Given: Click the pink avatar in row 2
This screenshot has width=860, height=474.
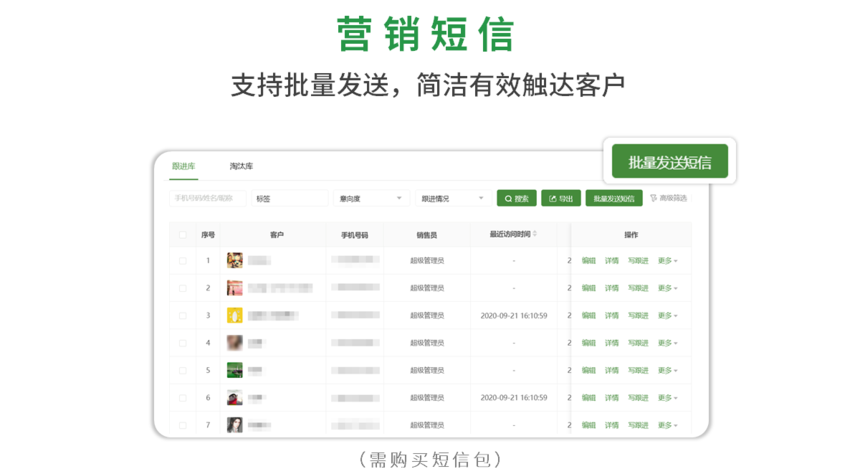Looking at the screenshot, I should (x=234, y=289).
